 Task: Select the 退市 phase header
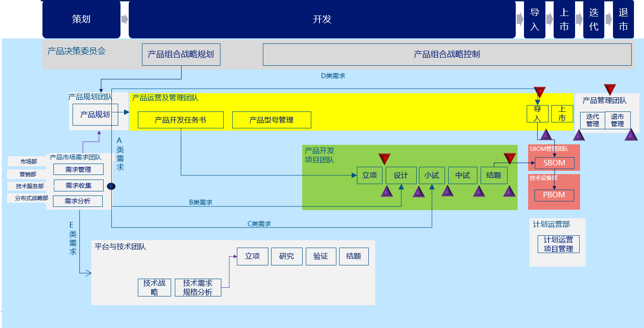point(623,19)
